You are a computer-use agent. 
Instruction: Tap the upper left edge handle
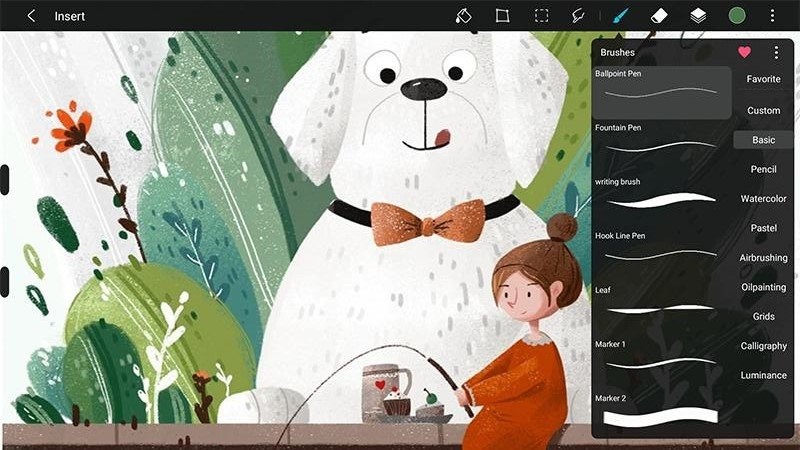tap(5, 180)
